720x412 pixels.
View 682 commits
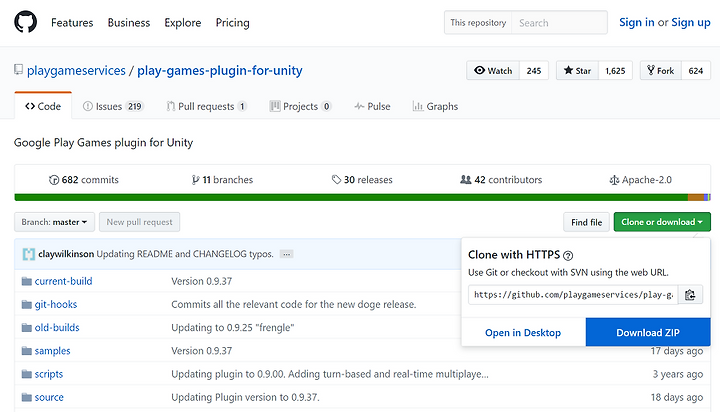coord(84,180)
